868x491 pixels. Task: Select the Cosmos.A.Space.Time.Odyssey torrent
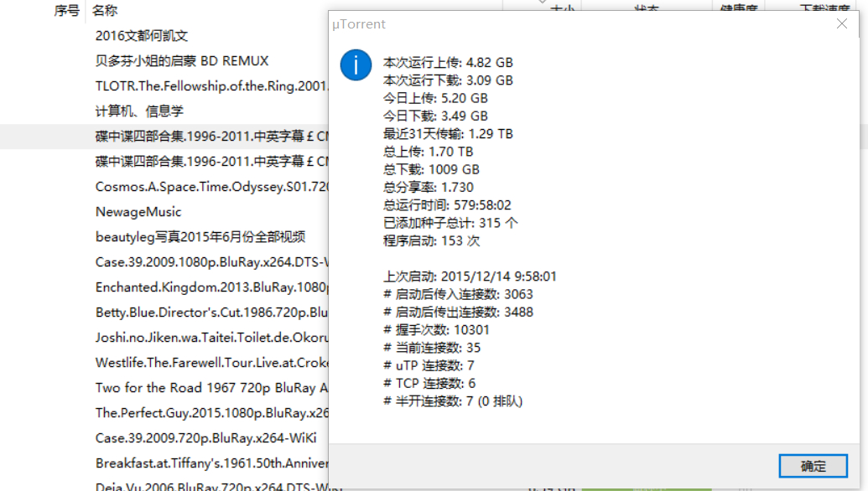212,187
